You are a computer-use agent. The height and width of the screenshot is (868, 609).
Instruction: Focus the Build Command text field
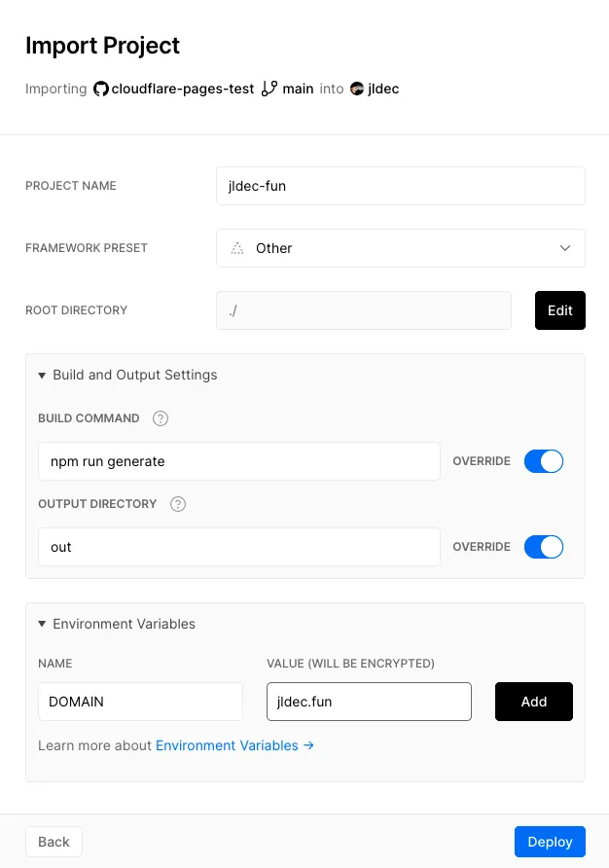[238, 461]
